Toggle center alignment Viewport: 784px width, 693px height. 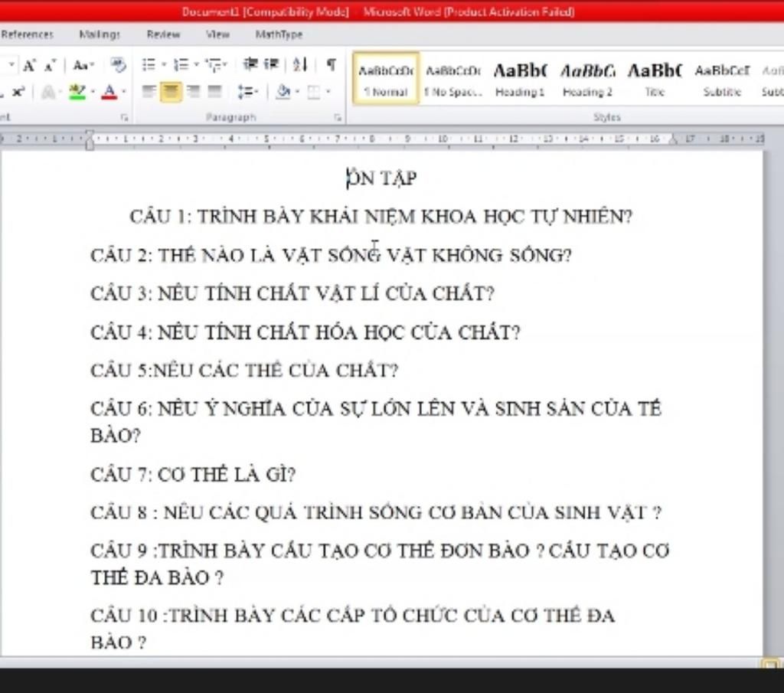(x=171, y=92)
